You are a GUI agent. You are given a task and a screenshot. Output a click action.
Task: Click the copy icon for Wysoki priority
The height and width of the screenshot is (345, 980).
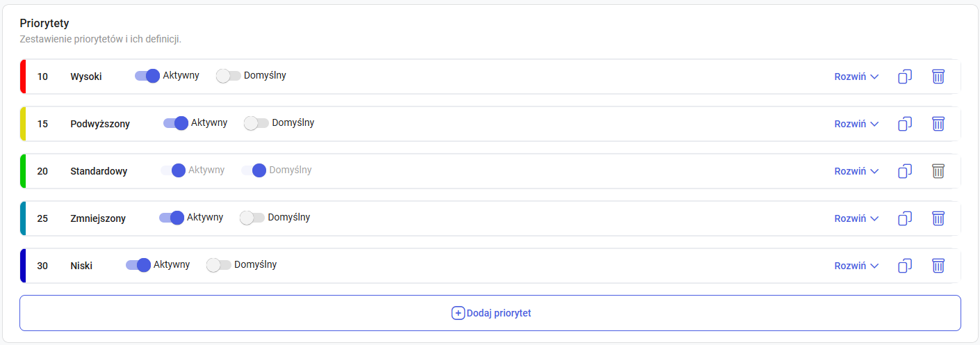[904, 77]
